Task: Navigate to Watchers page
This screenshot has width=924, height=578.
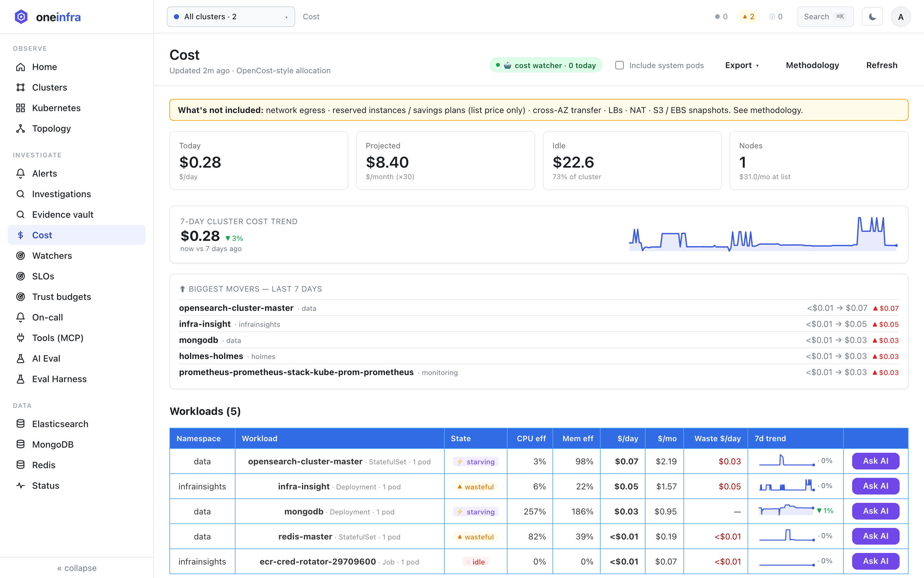Action: (76, 256)
